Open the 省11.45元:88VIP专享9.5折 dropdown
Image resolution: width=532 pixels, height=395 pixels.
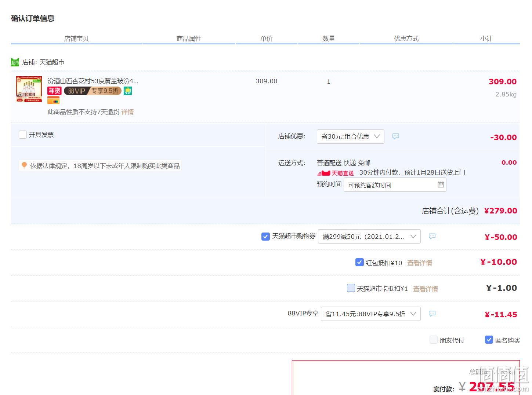[x=371, y=314]
